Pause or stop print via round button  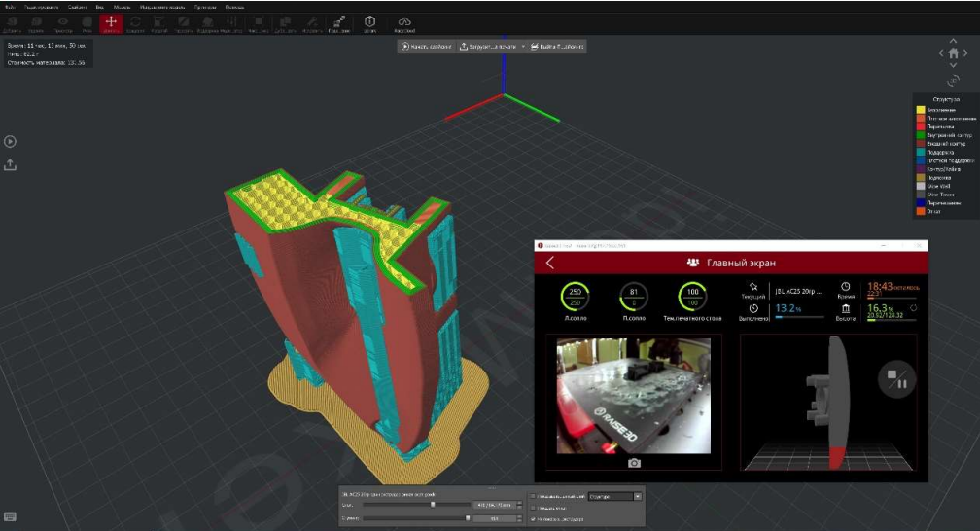point(896,379)
